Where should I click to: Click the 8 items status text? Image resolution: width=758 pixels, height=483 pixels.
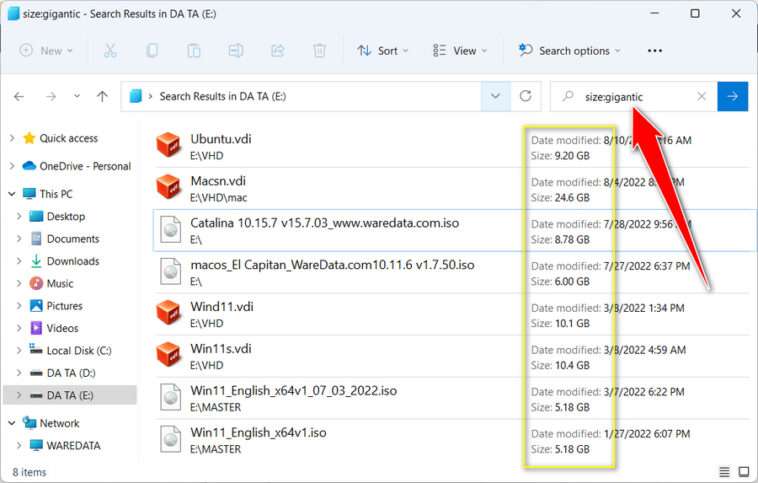[29, 472]
